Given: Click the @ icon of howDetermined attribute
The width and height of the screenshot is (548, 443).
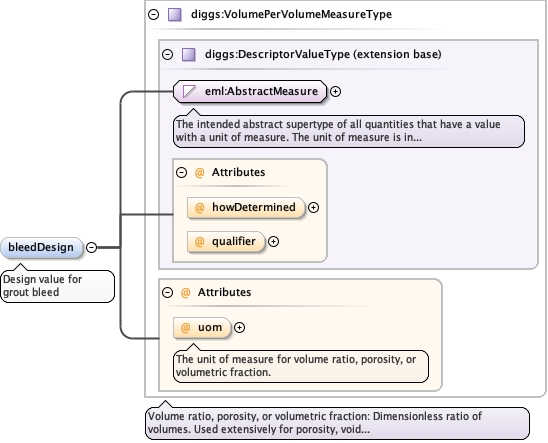Looking at the screenshot, I should tap(199, 208).
